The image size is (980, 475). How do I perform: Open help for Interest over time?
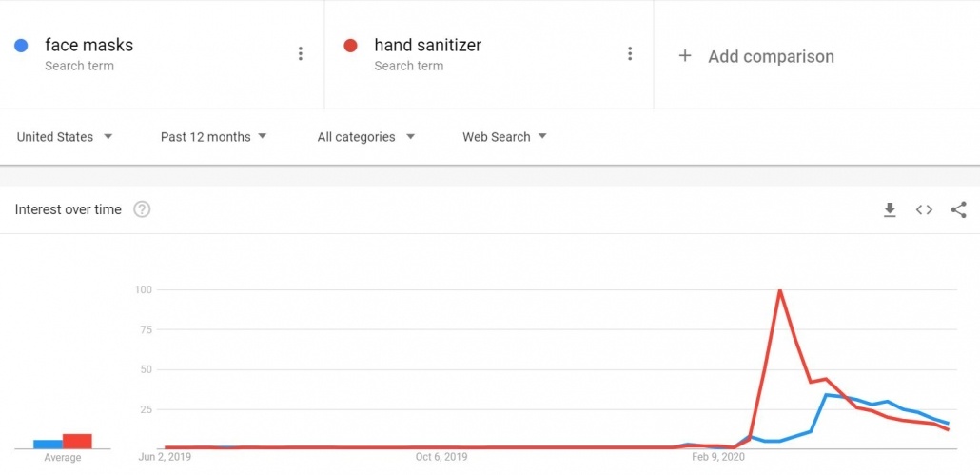tap(142, 209)
